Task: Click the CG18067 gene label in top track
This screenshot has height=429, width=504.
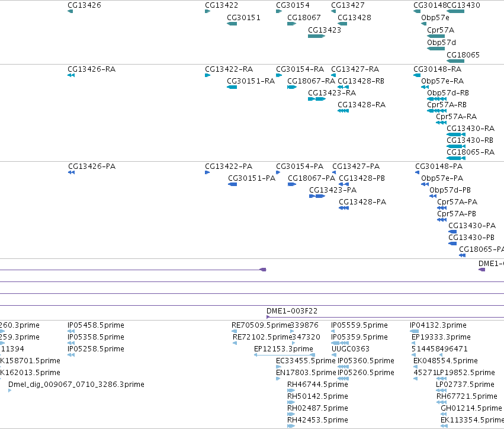Action: click(304, 18)
